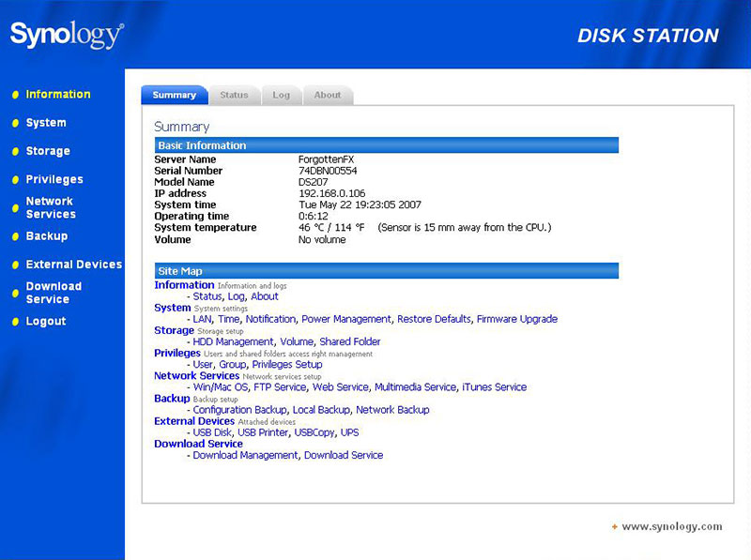Switch to the Log tab

pos(281,95)
